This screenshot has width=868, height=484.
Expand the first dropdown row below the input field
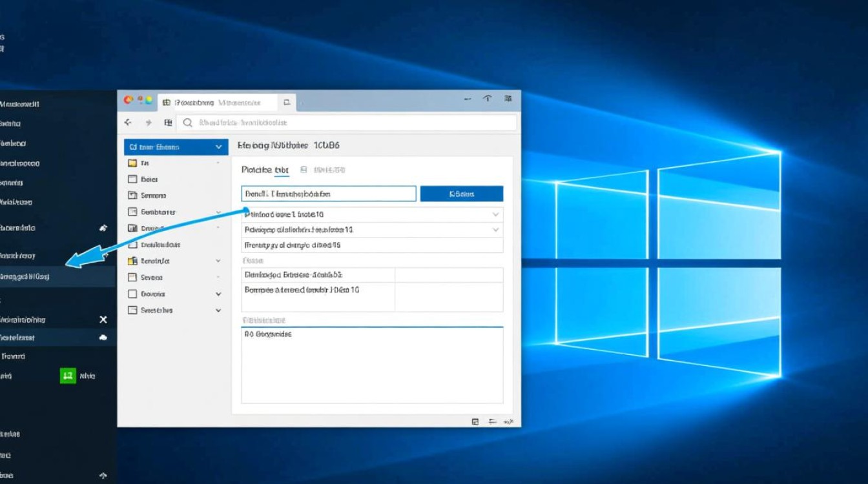point(495,214)
